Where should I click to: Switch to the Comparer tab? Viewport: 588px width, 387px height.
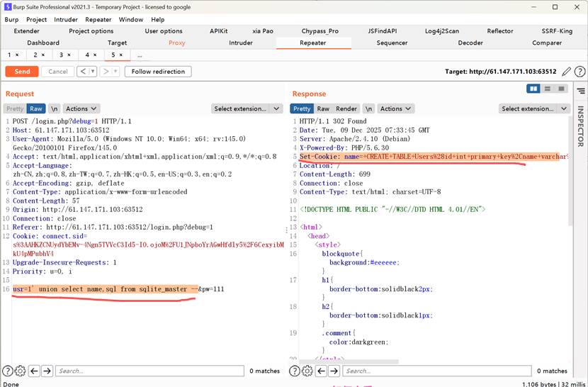547,43
